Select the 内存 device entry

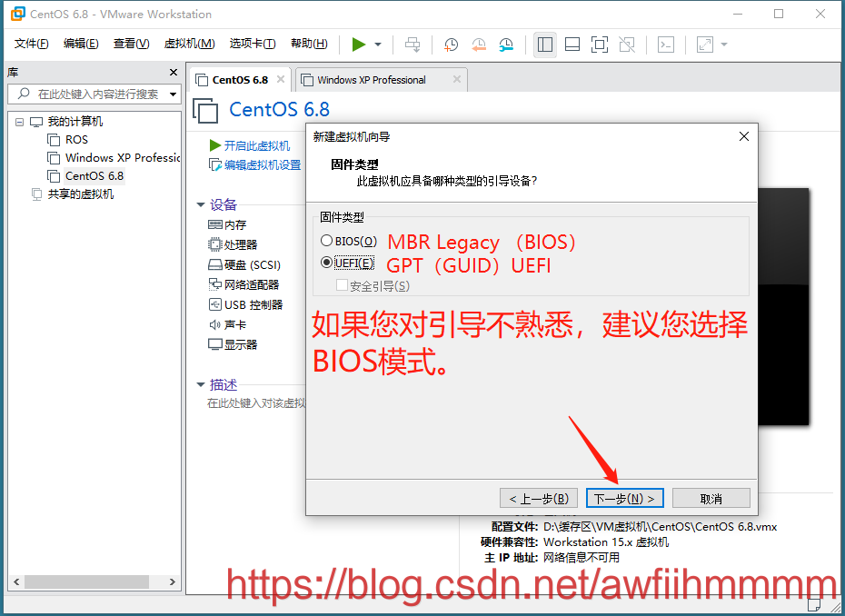point(227,224)
